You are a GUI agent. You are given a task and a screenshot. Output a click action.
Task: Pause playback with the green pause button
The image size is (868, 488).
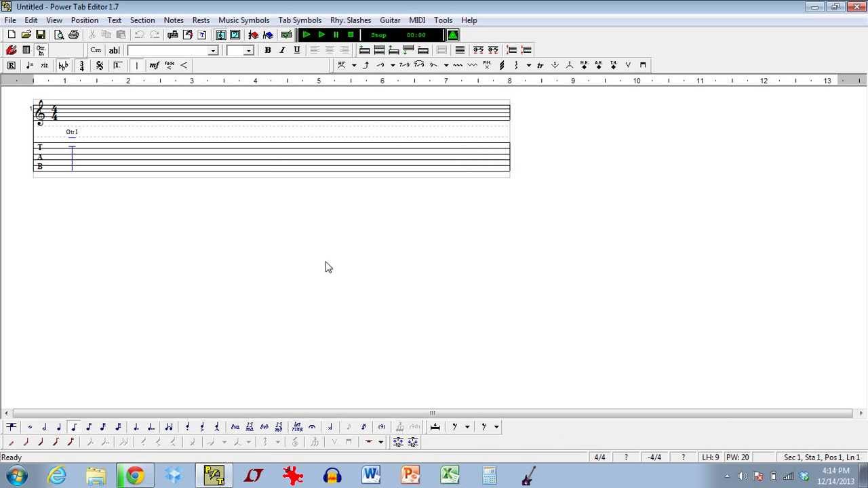(x=336, y=35)
